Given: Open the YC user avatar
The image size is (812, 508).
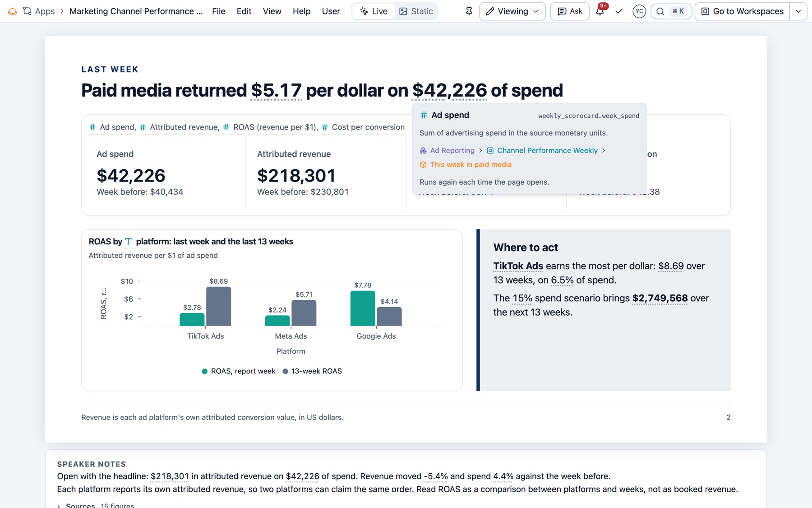Looking at the screenshot, I should pos(639,11).
